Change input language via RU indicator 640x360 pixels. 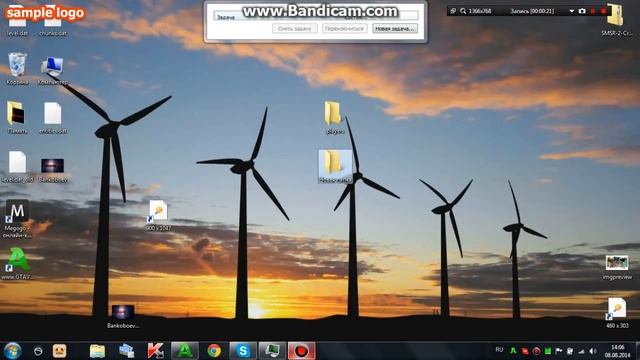(499, 350)
